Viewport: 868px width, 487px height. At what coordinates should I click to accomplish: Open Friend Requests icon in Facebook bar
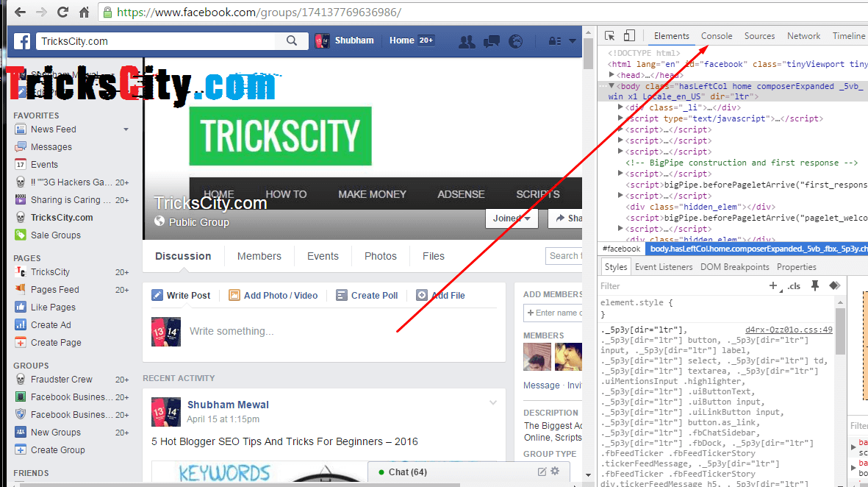click(467, 41)
